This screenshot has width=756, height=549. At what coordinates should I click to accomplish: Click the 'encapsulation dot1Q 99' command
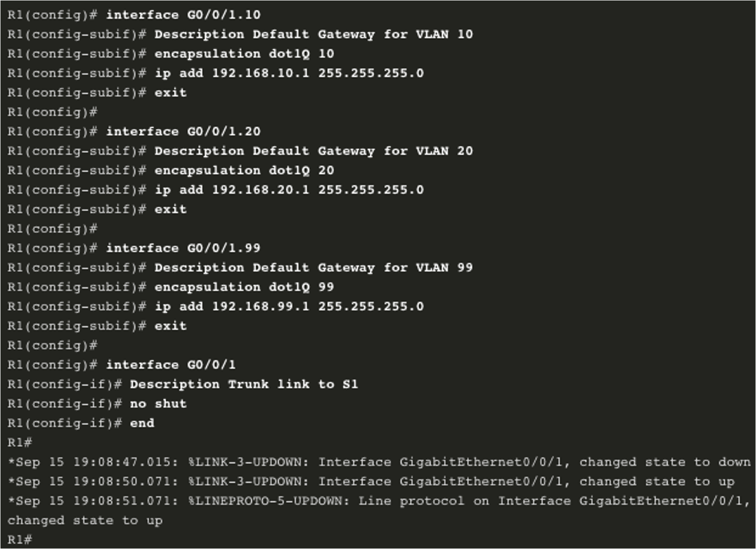click(244, 287)
